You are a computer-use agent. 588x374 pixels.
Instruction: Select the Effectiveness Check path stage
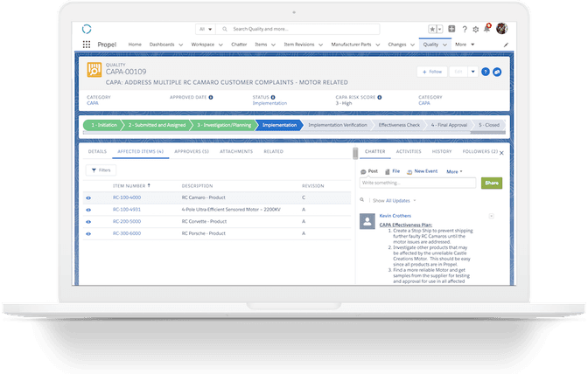click(399, 125)
